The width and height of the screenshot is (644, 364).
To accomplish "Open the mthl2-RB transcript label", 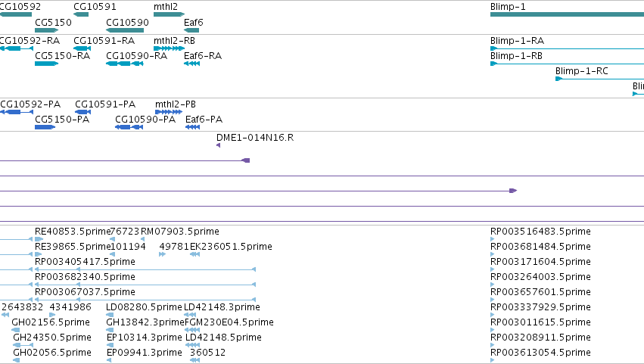I will click(x=174, y=41).
